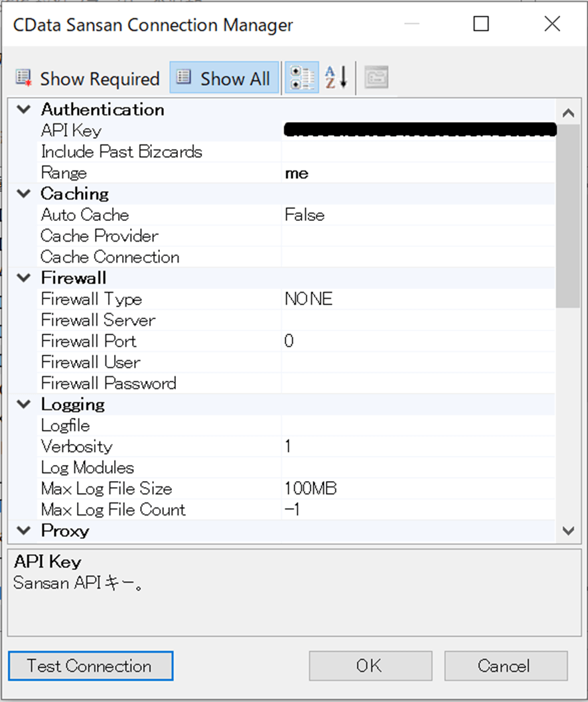Collapse the Caching category
Image resolution: width=588 pixels, height=702 pixels.
pos(24,194)
